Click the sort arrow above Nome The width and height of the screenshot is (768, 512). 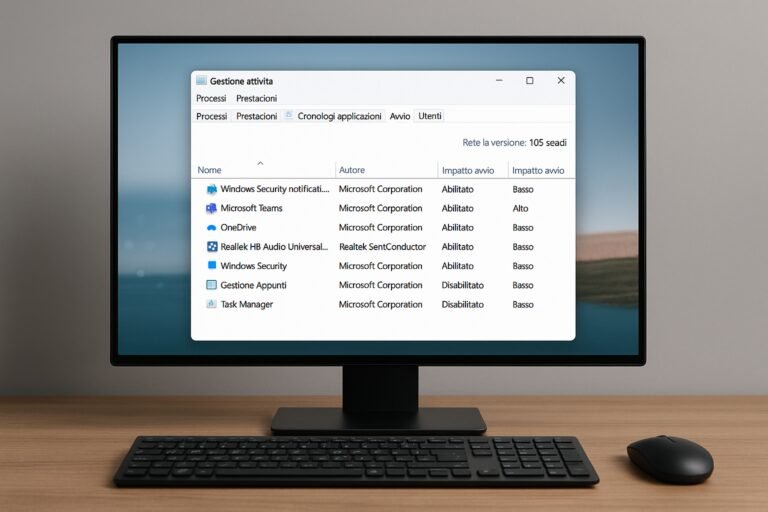point(260,161)
